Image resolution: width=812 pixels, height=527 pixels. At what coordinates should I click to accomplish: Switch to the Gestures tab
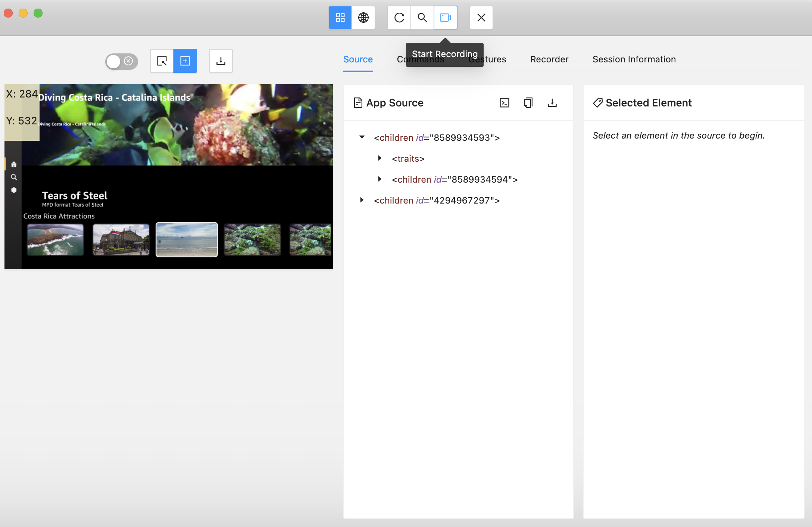coord(496,59)
